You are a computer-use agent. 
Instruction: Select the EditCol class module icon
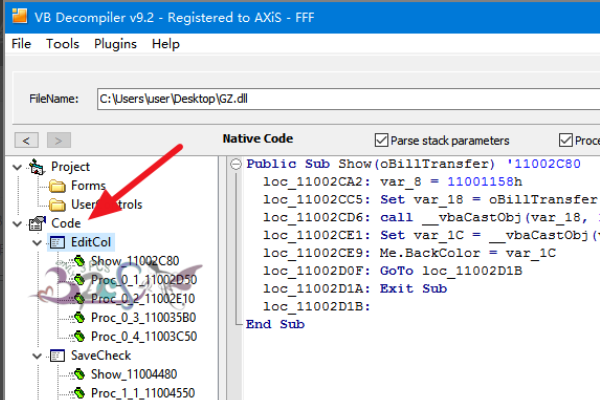57,242
